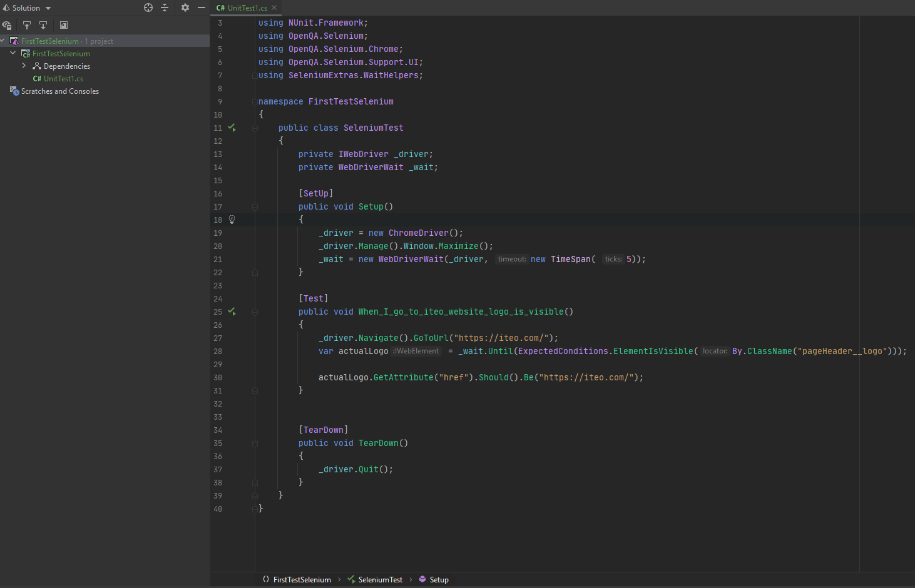Viewport: 915px width, 588px height.
Task: Click the locate-in-solution crosshair icon
Action: [148, 8]
